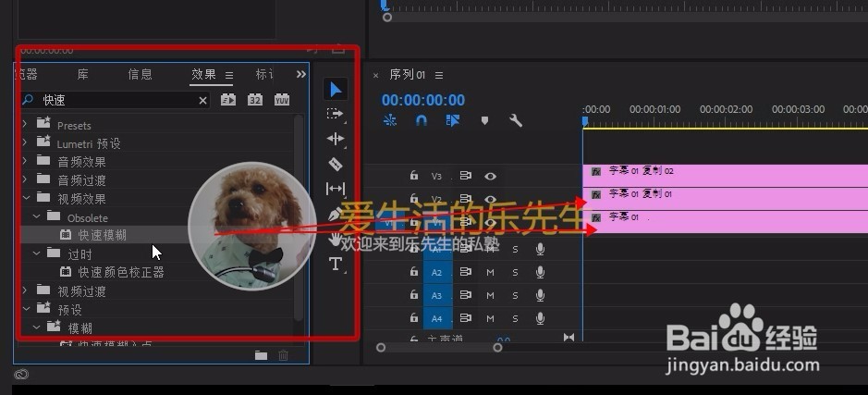This screenshot has width=868, height=395.
Task: Switch to the 信息 tab
Action: pyautogui.click(x=141, y=74)
